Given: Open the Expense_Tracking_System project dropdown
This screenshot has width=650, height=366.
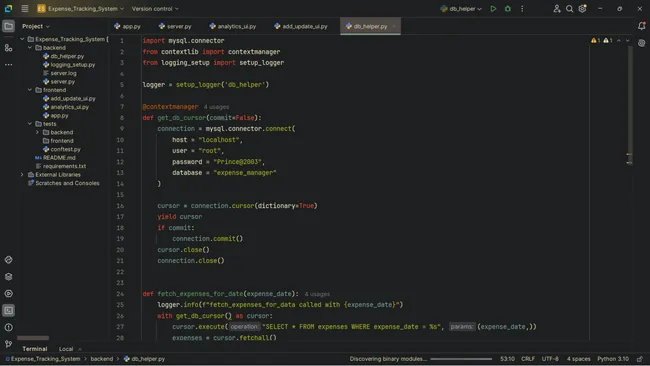Looking at the screenshot, I should (80, 8).
